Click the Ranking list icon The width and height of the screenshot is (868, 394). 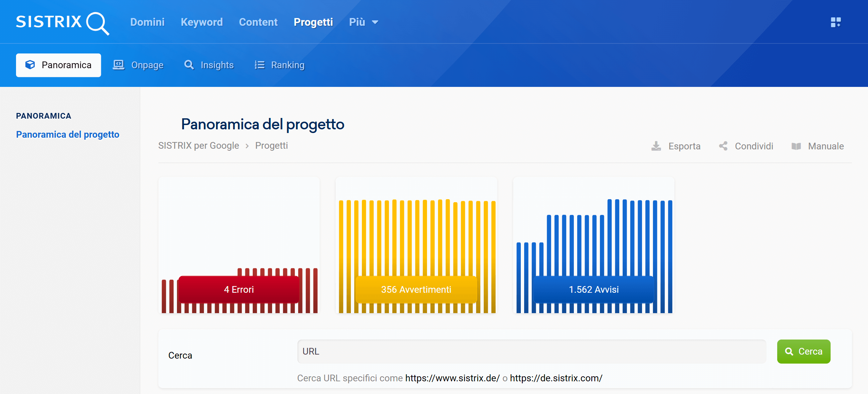pyautogui.click(x=259, y=65)
